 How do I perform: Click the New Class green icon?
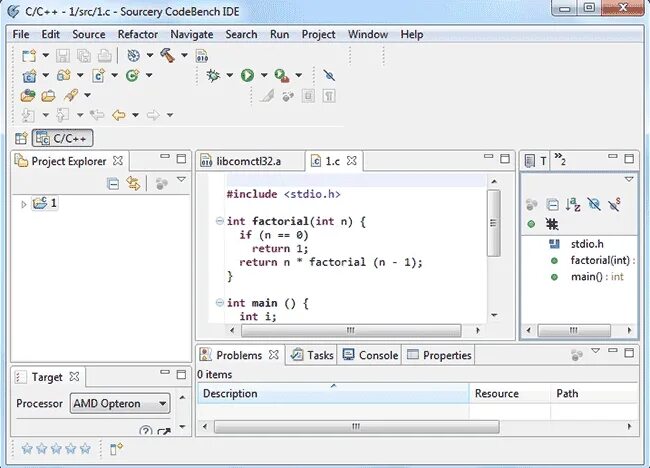point(132,75)
